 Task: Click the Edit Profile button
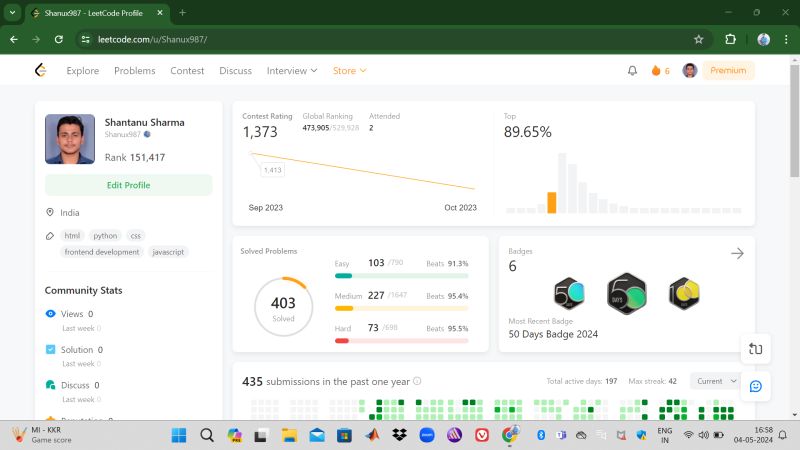coord(129,185)
